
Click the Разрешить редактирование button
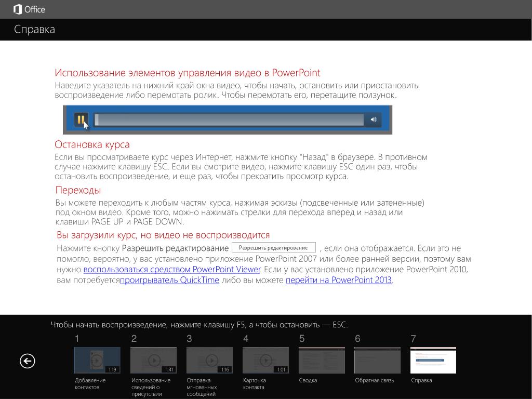pos(273,248)
